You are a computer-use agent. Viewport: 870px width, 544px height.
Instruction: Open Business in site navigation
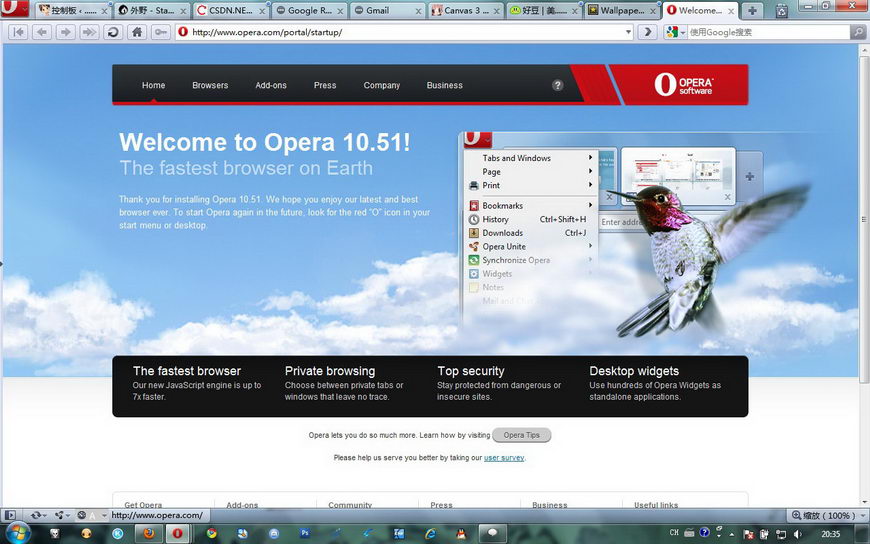click(444, 85)
